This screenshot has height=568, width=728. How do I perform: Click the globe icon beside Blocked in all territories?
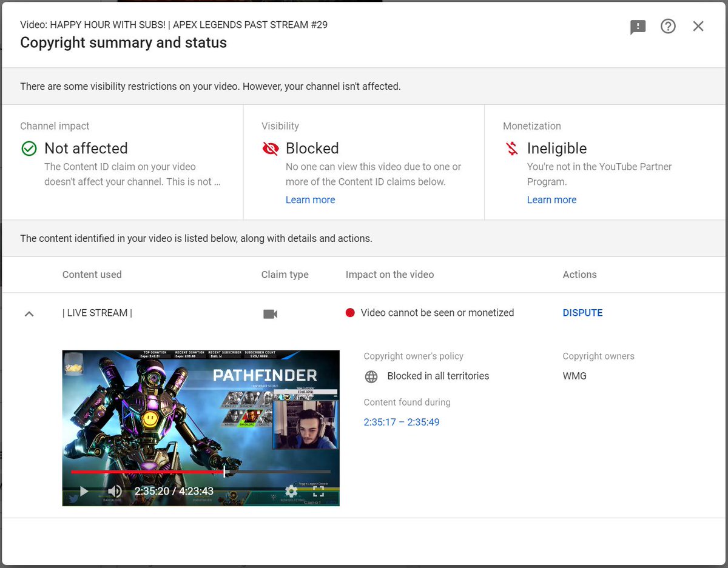click(x=371, y=376)
